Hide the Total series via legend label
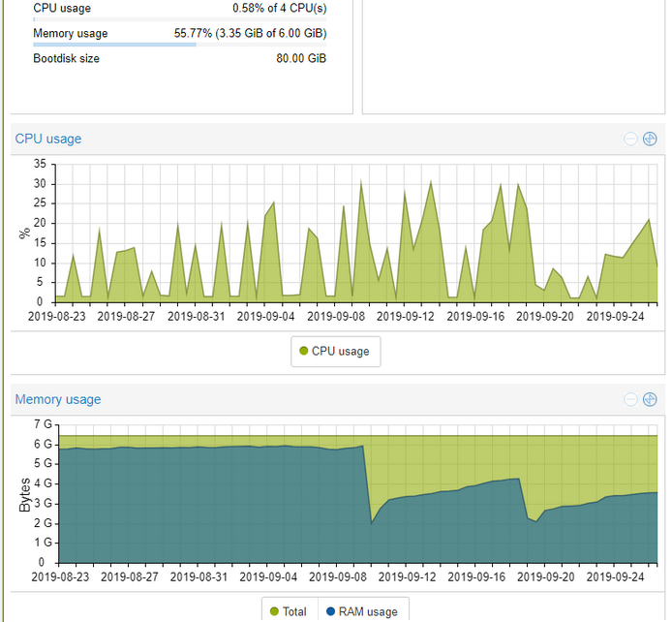672x622 pixels. [x=294, y=611]
